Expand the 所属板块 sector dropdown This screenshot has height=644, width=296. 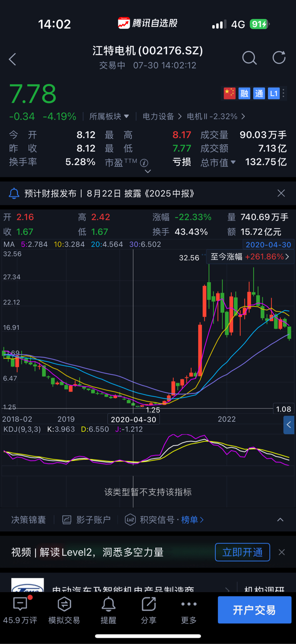(x=109, y=116)
